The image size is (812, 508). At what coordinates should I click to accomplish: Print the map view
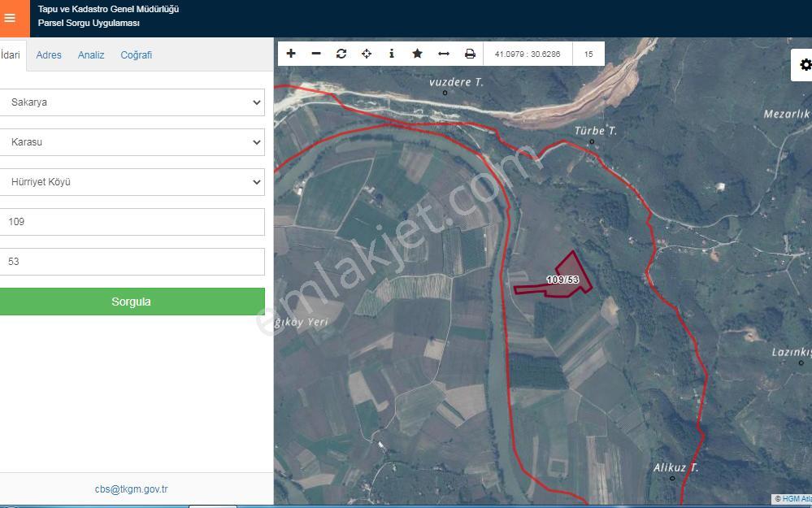point(470,54)
